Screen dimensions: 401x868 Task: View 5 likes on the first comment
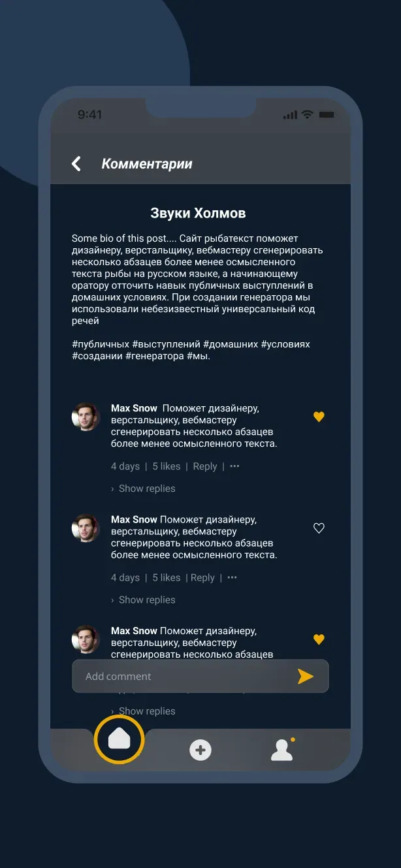point(167,466)
